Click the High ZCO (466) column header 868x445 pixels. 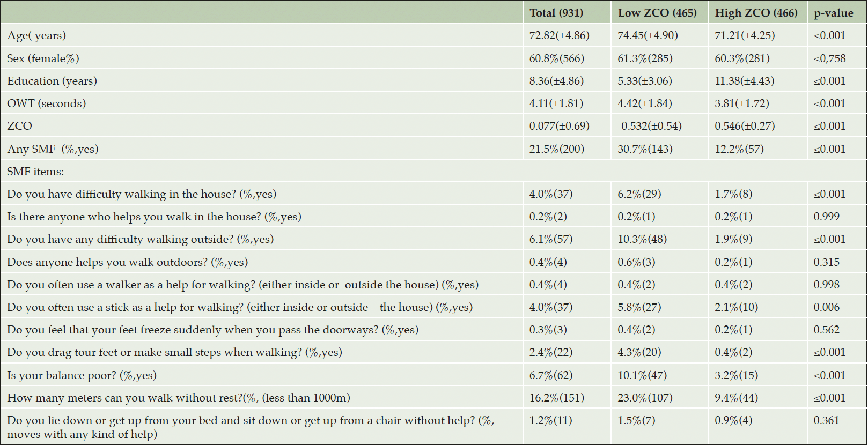pyautogui.click(x=756, y=13)
